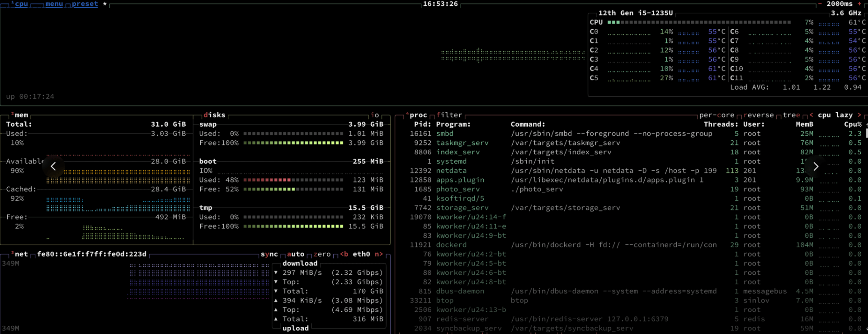The width and height of the screenshot is (868, 334).
Task: Toggle per-core process usage
Action: 717,115
